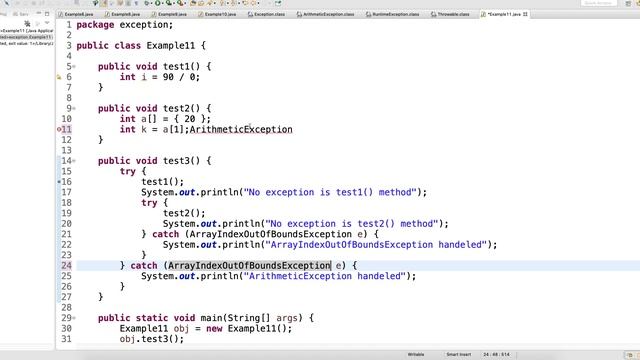Open the view menu arrow in left panel
The height and width of the screenshot is (360, 640).
tap(47, 23)
